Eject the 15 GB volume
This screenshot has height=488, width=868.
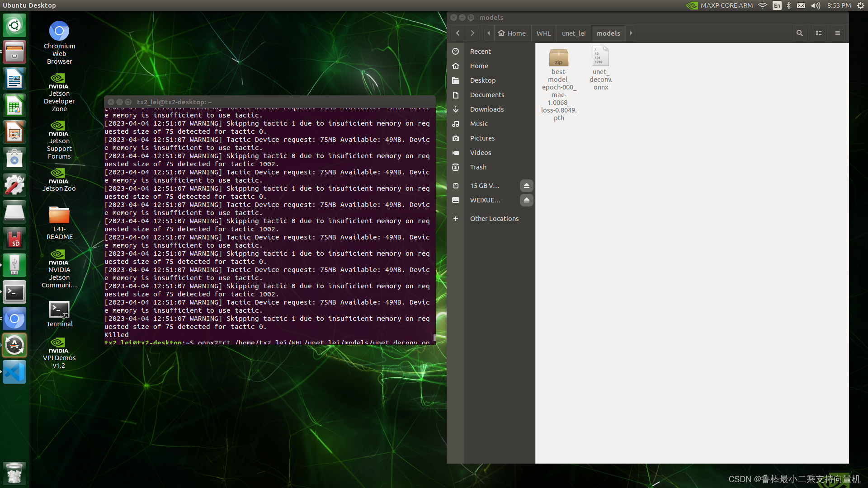click(526, 186)
